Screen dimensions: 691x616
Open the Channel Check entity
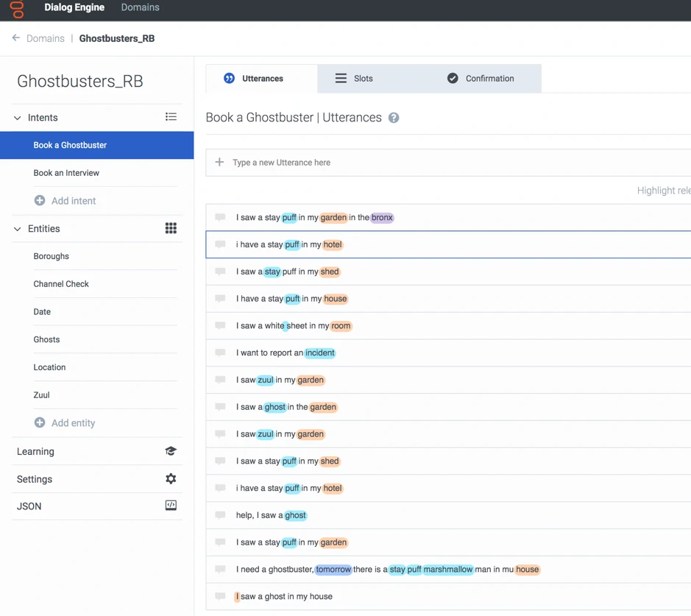(x=61, y=284)
